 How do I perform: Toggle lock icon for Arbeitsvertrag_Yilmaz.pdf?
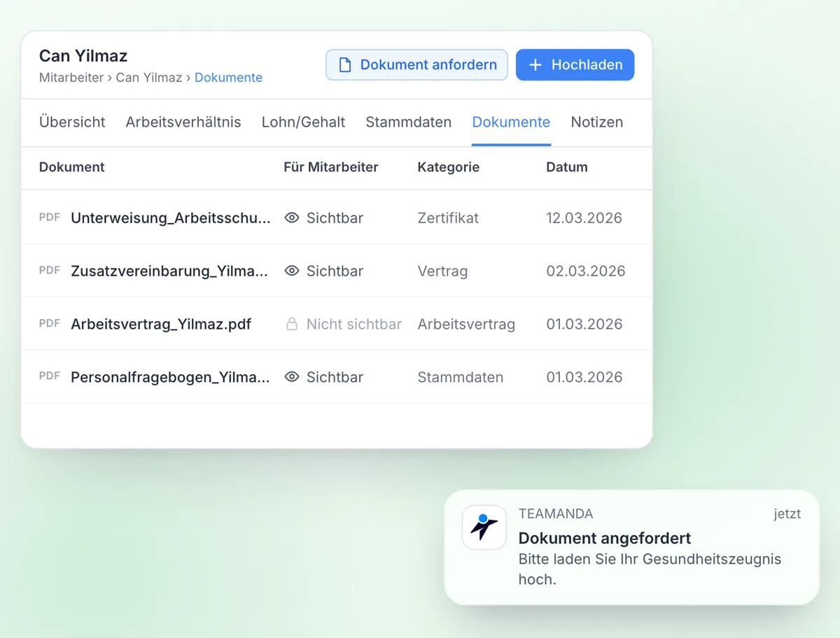292,325
